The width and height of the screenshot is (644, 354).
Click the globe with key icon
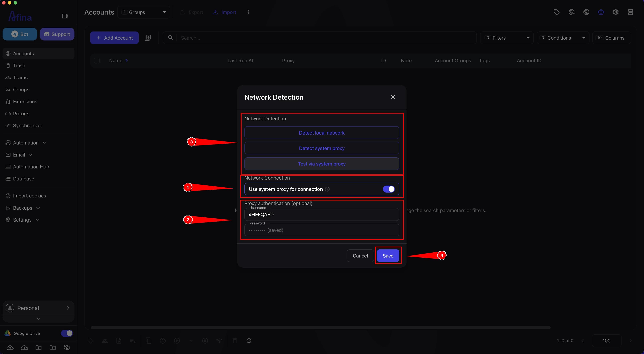pyautogui.click(x=572, y=12)
